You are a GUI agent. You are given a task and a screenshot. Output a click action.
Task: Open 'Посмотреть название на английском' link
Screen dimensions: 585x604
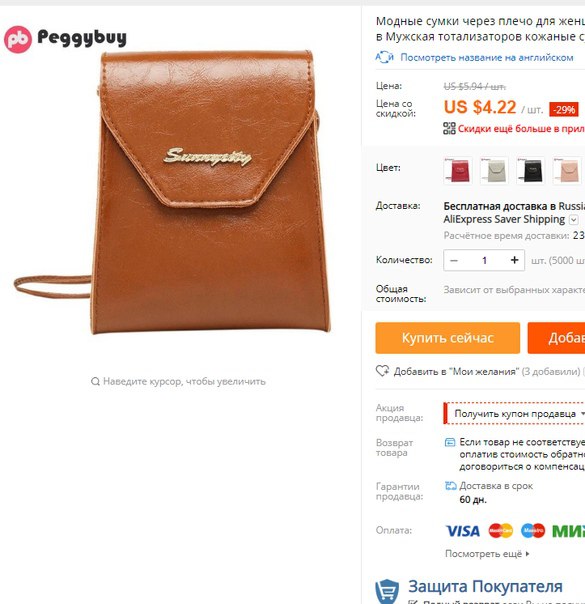(x=486, y=57)
